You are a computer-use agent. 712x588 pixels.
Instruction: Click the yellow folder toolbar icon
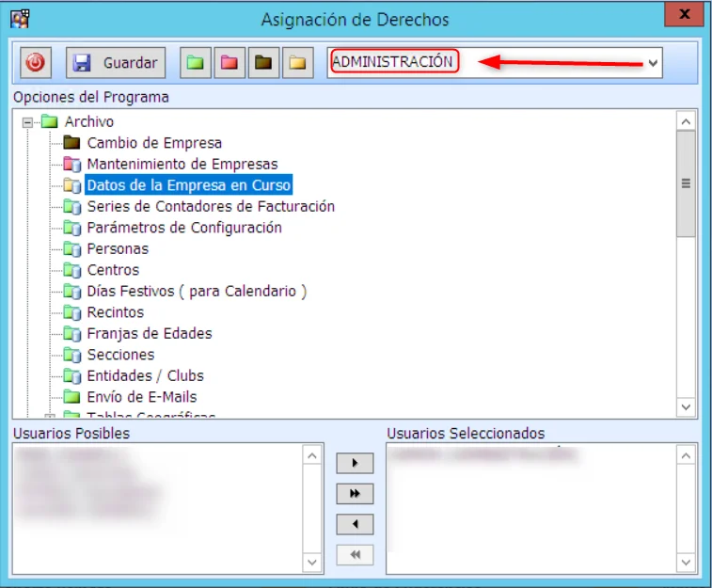click(297, 63)
